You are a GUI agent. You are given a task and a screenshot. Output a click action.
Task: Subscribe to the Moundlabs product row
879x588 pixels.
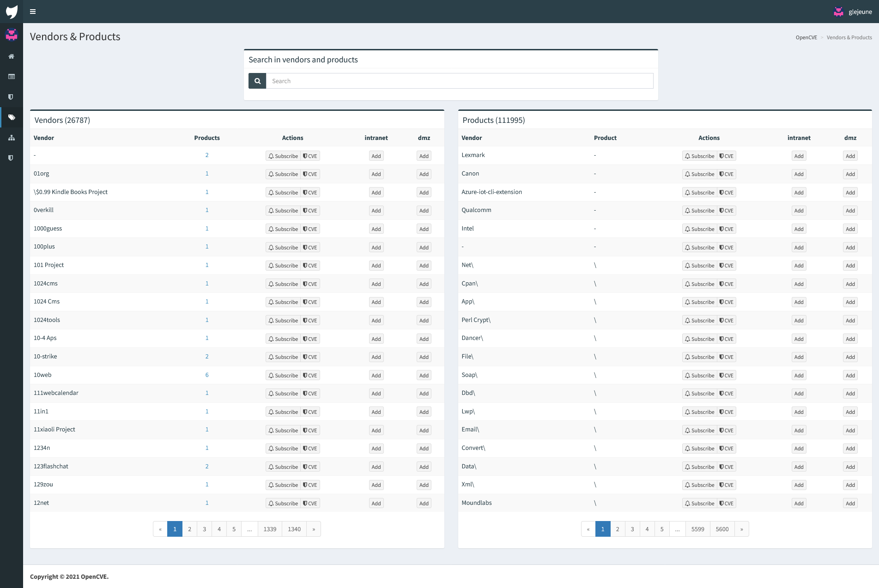tap(700, 503)
